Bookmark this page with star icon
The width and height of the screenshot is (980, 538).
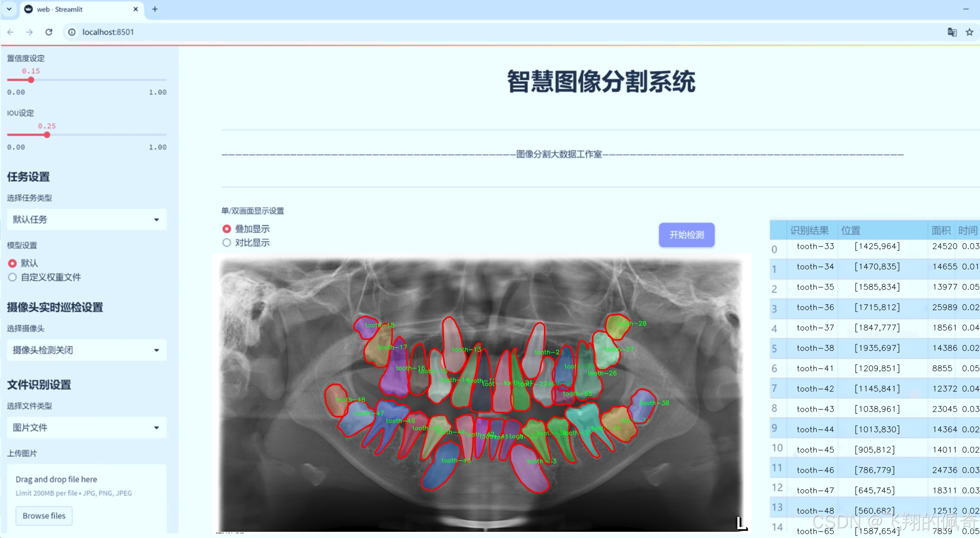969,32
